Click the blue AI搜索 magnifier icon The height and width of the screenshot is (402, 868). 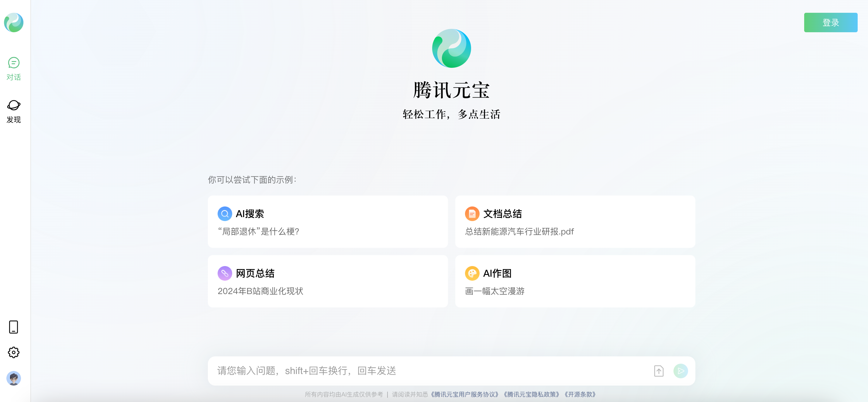point(225,213)
